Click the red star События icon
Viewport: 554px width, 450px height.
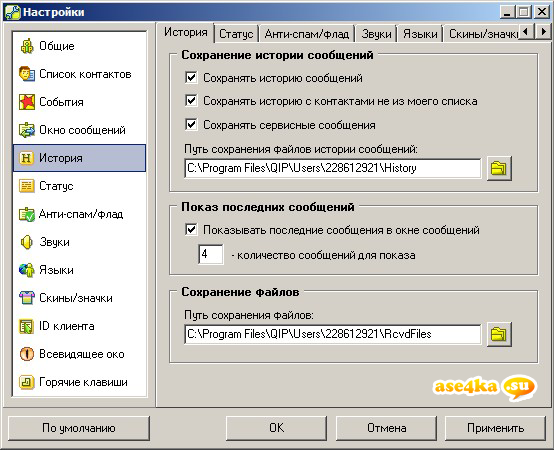(x=27, y=102)
